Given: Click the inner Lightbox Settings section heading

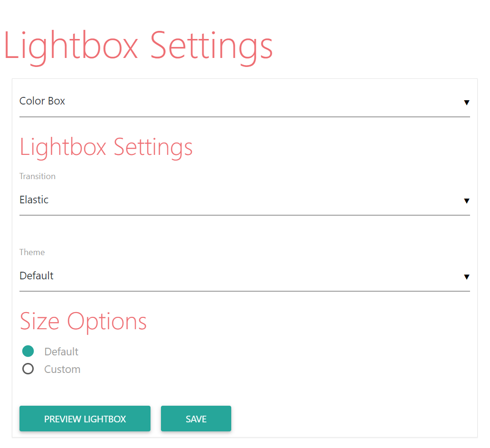Looking at the screenshot, I should [x=106, y=148].
